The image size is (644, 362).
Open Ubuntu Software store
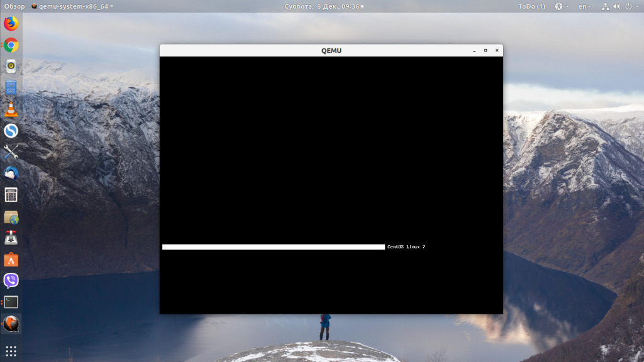(10, 260)
